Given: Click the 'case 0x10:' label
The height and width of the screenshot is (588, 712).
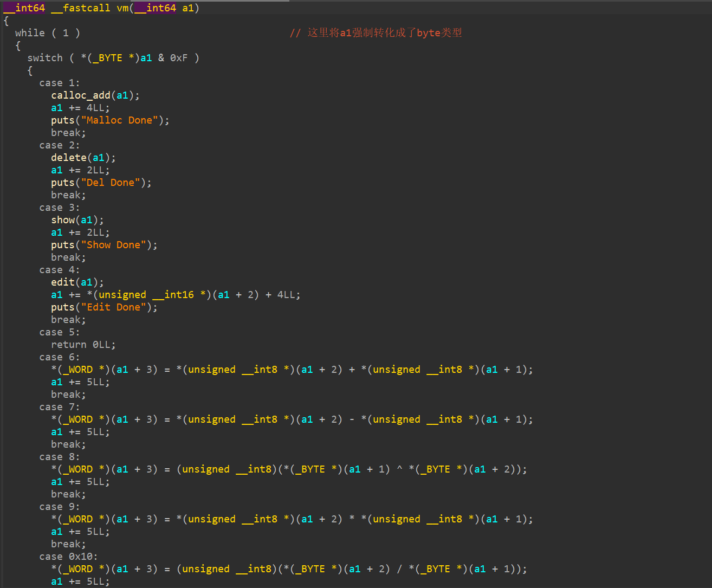Looking at the screenshot, I should coord(69,557).
